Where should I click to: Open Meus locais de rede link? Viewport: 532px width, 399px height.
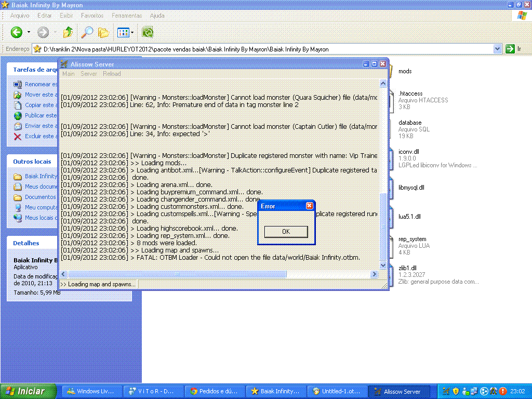(35, 218)
